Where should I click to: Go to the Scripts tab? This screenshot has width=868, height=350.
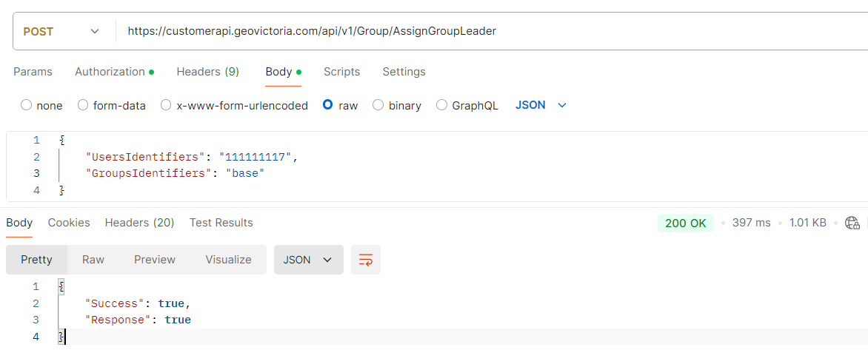341,72
